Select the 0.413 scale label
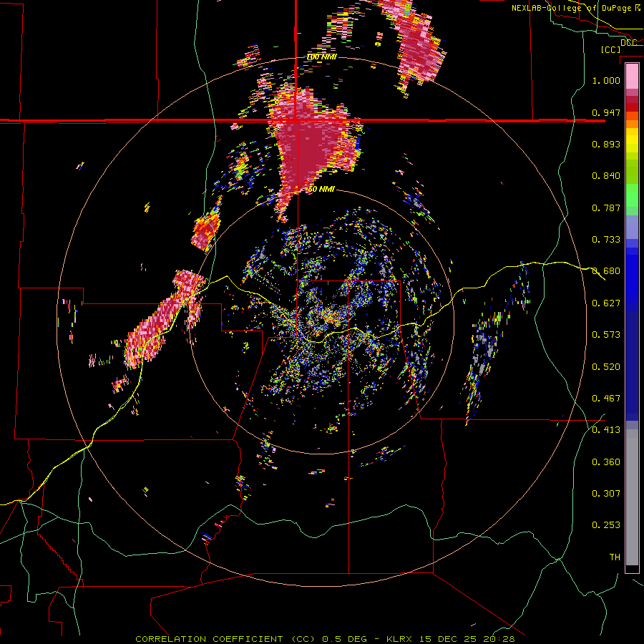The height and width of the screenshot is (644, 644). click(606, 430)
